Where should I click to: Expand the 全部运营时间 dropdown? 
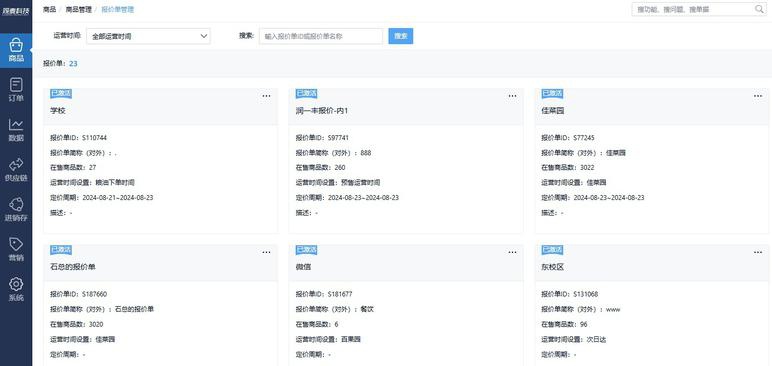coord(148,36)
